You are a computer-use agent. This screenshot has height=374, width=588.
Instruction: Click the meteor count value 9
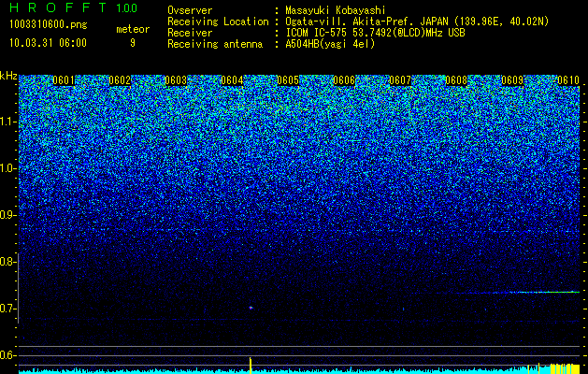pyautogui.click(x=133, y=43)
